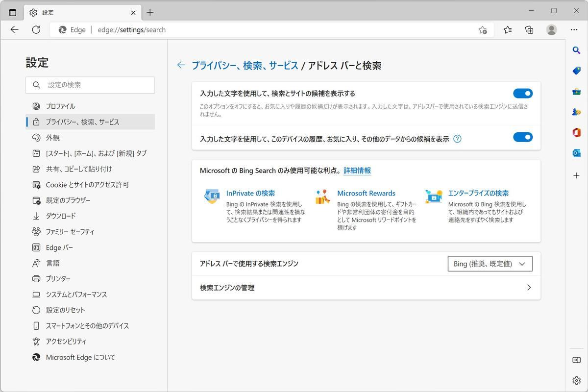
Task: Open Bing (推奨、既定値) search engine dropdown
Action: pyautogui.click(x=490, y=264)
